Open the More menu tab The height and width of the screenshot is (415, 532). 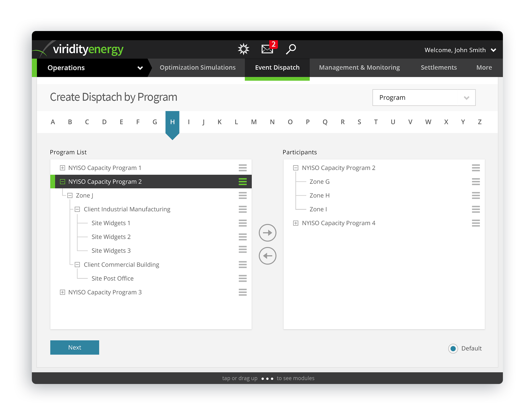(484, 68)
